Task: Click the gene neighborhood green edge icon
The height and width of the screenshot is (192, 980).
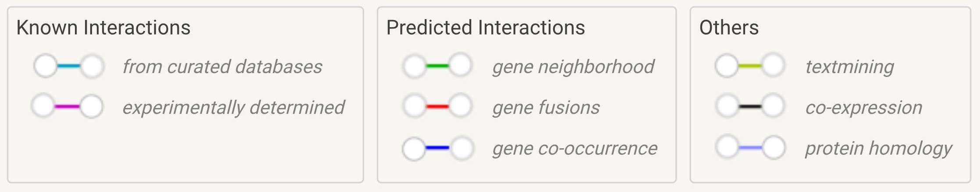Action: pos(437,66)
